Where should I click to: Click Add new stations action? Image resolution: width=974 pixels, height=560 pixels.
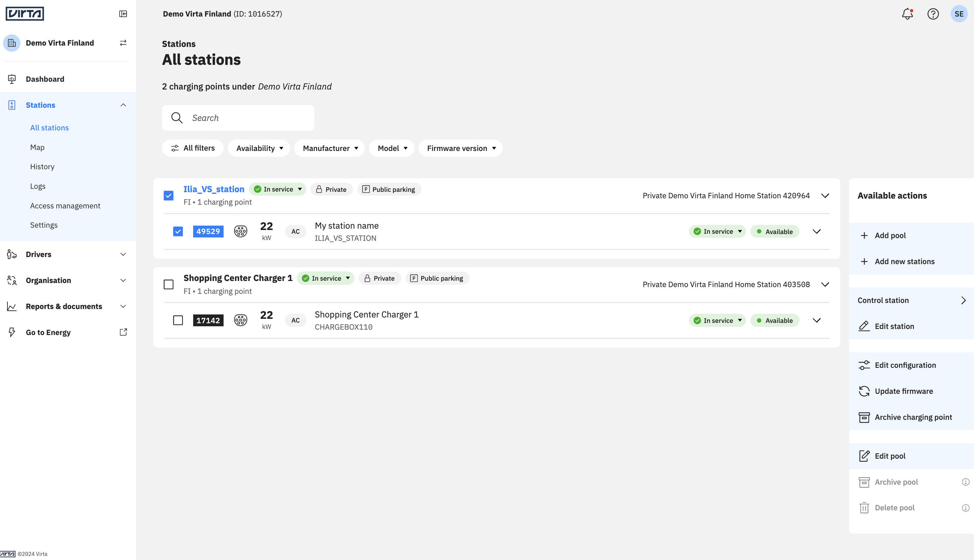[911, 261]
